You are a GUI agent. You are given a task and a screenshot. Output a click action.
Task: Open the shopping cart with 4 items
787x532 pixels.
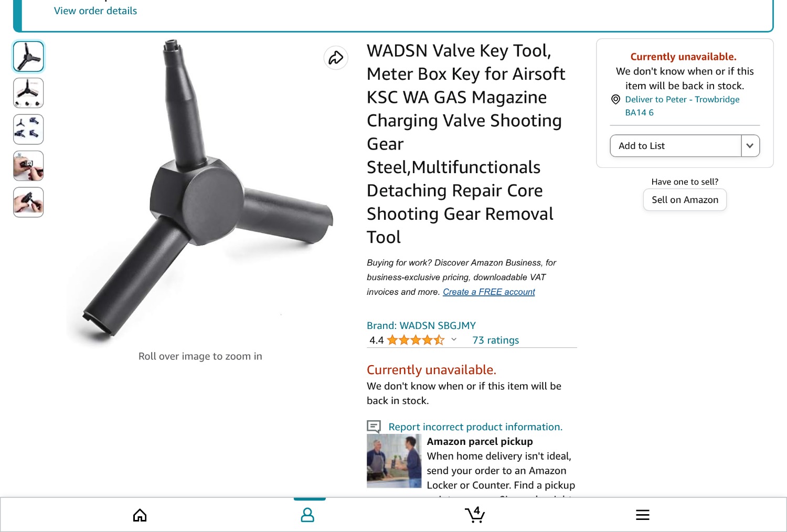pyautogui.click(x=475, y=515)
